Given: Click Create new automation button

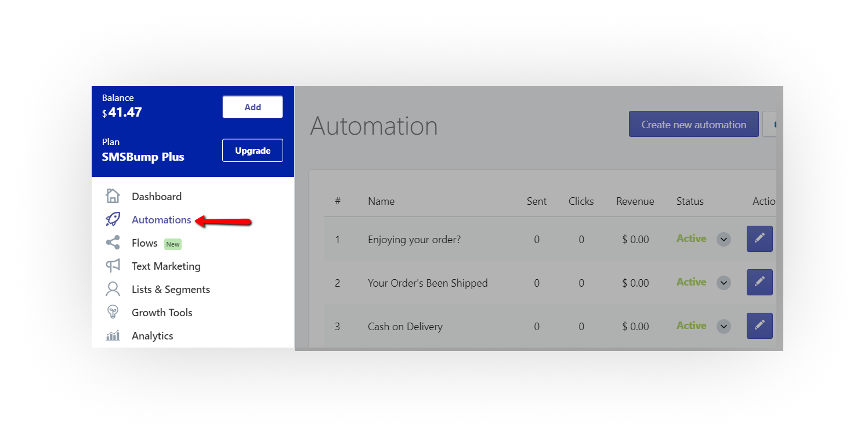Looking at the screenshot, I should pyautogui.click(x=694, y=124).
